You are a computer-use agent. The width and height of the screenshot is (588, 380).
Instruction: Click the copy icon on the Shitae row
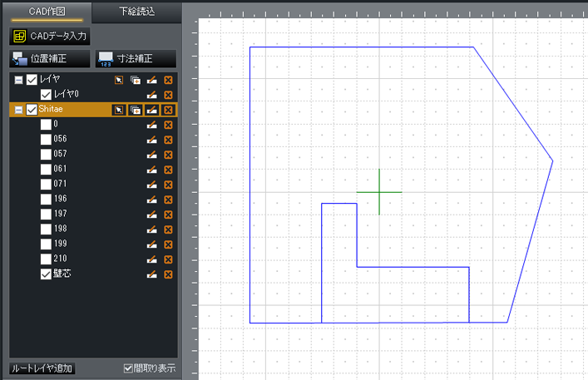[x=136, y=110]
